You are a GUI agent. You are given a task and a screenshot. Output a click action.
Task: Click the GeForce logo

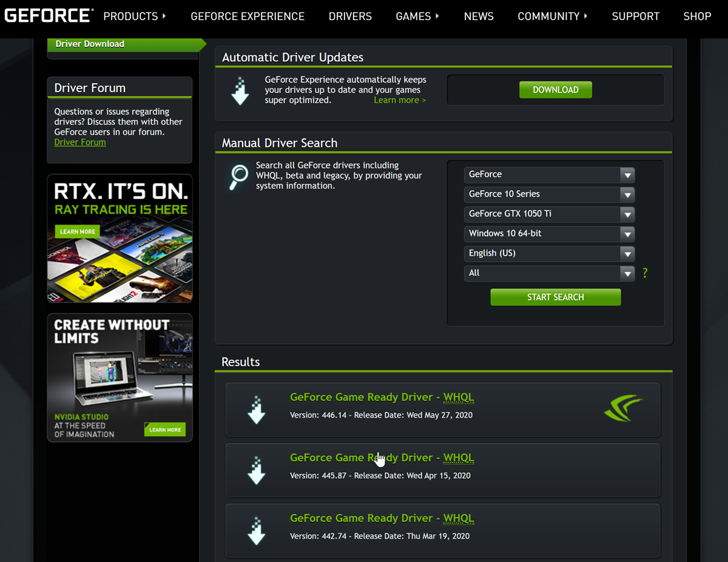click(49, 16)
